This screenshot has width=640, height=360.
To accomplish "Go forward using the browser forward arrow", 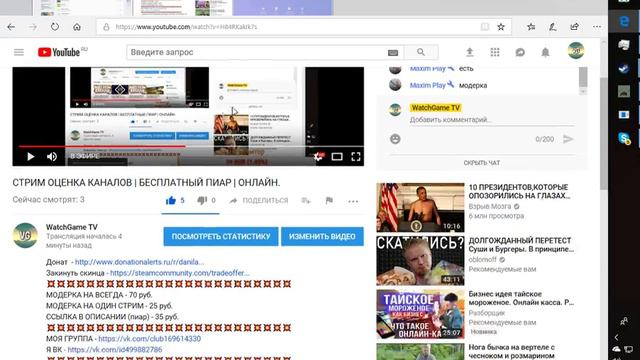I will pos(33,27).
